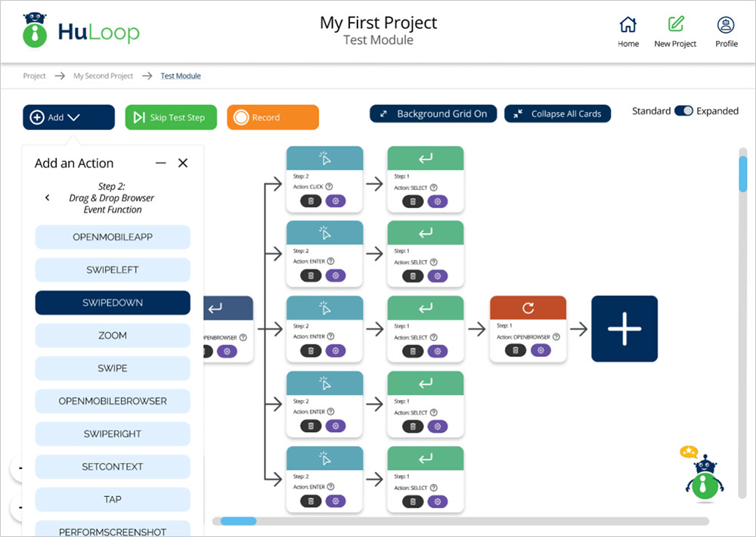Start recording with the Record button

(272, 117)
